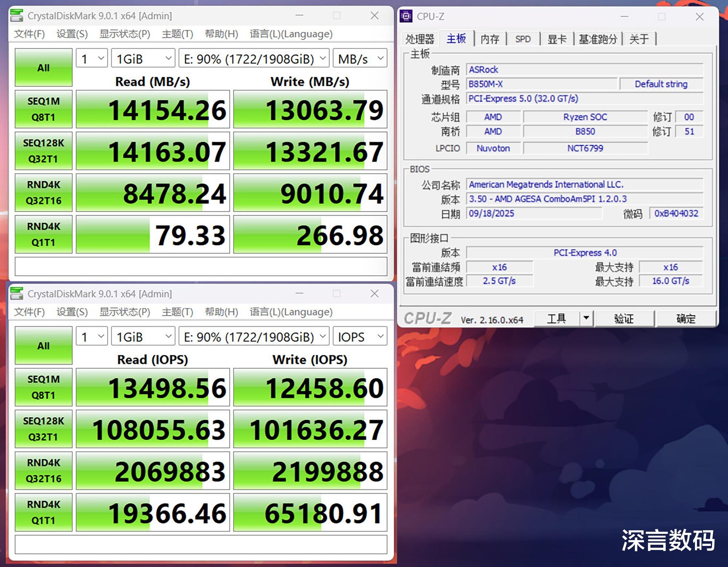Minimize the top CrystalDiskMark window

[299, 16]
